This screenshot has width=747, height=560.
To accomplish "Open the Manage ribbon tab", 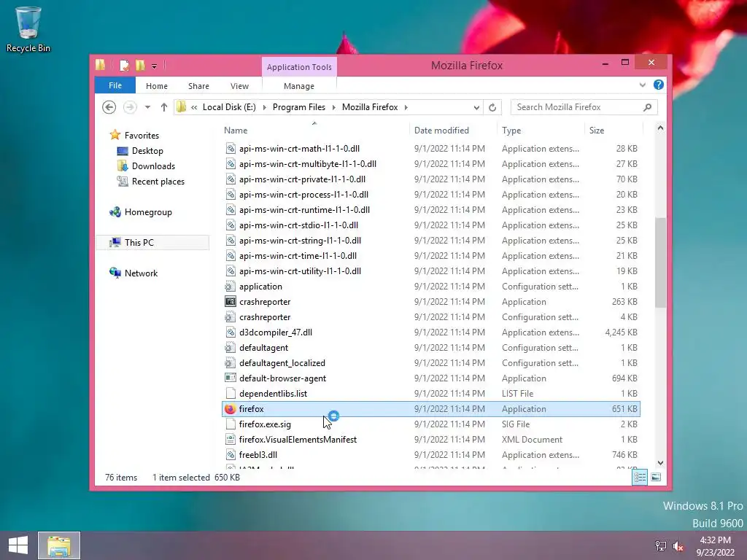I will point(298,86).
